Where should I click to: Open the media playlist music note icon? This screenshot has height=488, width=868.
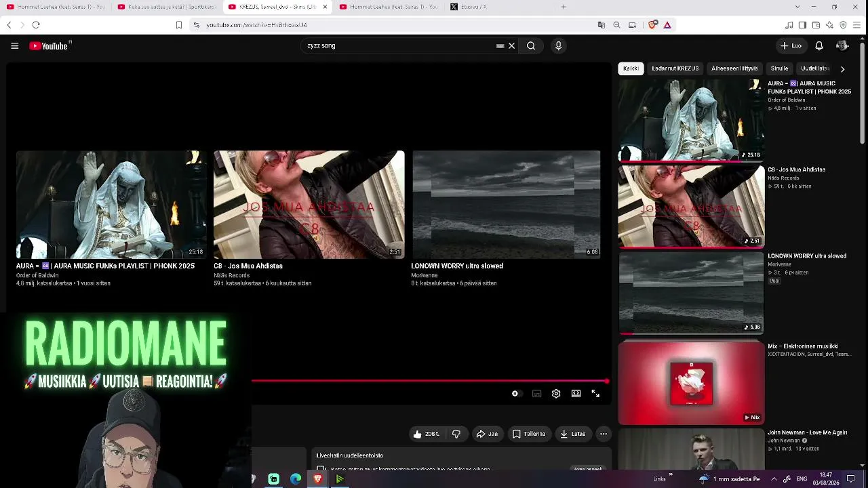(x=789, y=25)
